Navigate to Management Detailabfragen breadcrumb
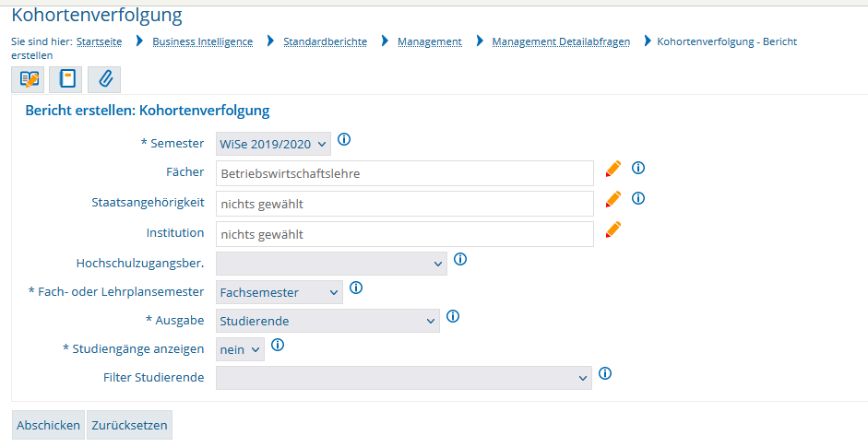The image size is (868, 447). (x=561, y=42)
